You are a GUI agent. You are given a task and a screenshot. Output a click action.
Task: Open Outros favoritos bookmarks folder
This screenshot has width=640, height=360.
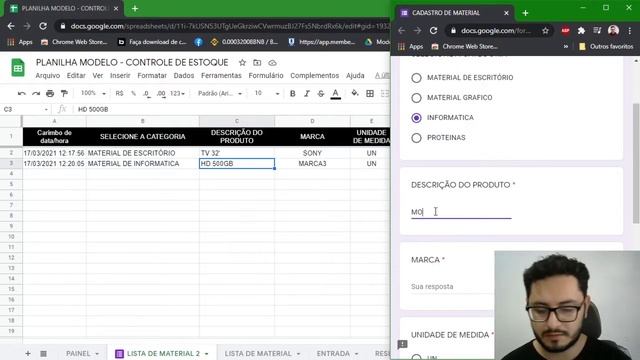click(606, 47)
